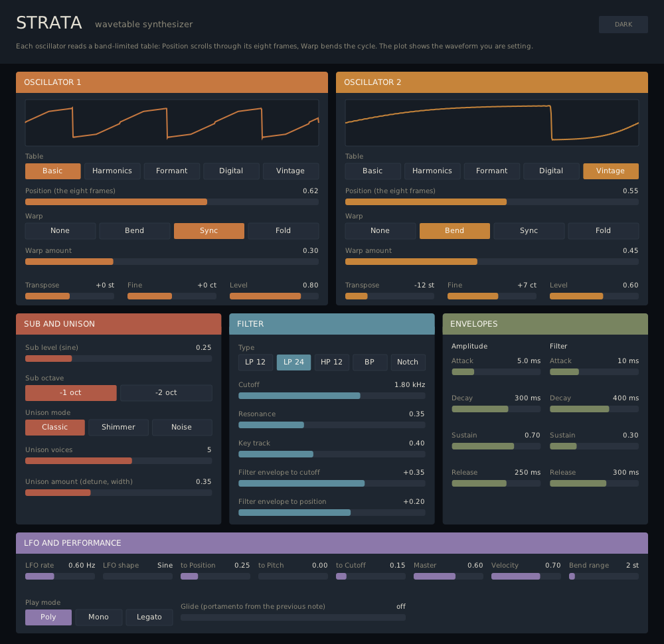Click Oscillator 2 Level slider
Viewport: 664px width, 644px height.
pyautogui.click(x=594, y=296)
